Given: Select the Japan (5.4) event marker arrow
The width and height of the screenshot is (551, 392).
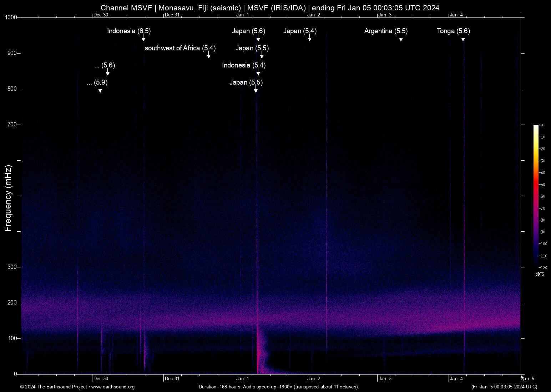Looking at the screenshot, I should (310, 39).
